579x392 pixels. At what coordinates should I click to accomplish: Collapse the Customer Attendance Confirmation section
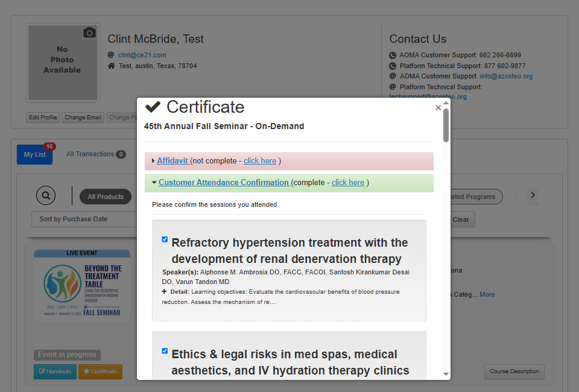coord(223,183)
